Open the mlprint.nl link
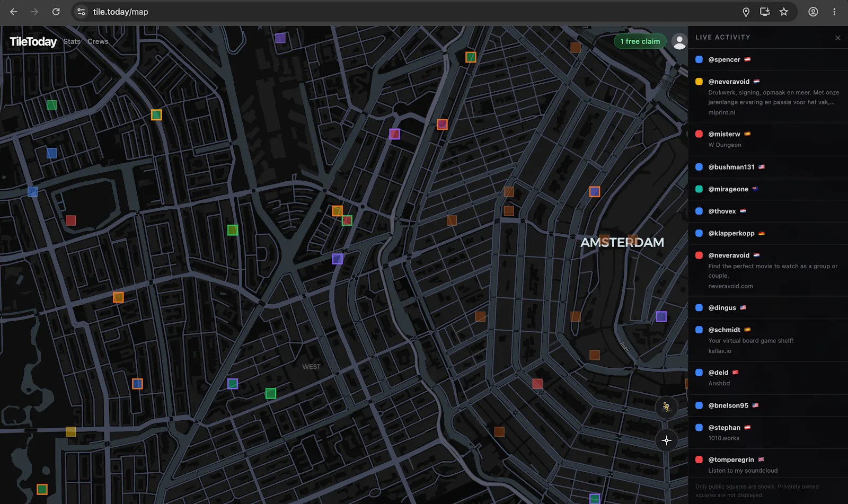Viewport: 848px width, 504px height. 722,112
